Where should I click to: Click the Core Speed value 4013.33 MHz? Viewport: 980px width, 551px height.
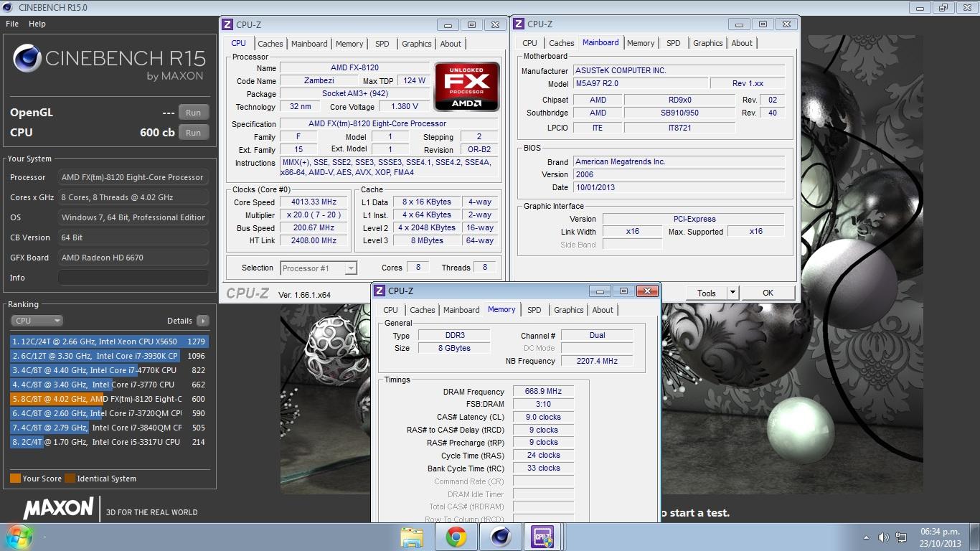pos(315,202)
